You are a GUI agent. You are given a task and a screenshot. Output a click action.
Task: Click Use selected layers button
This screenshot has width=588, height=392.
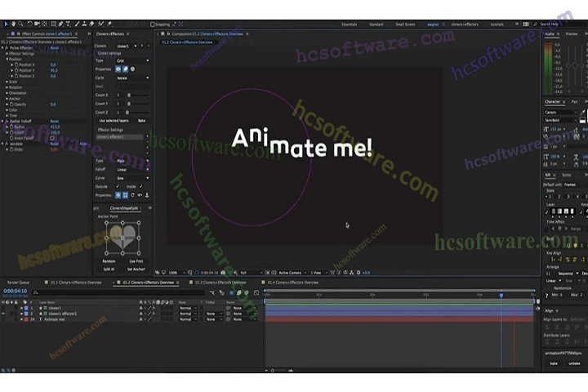pos(114,121)
